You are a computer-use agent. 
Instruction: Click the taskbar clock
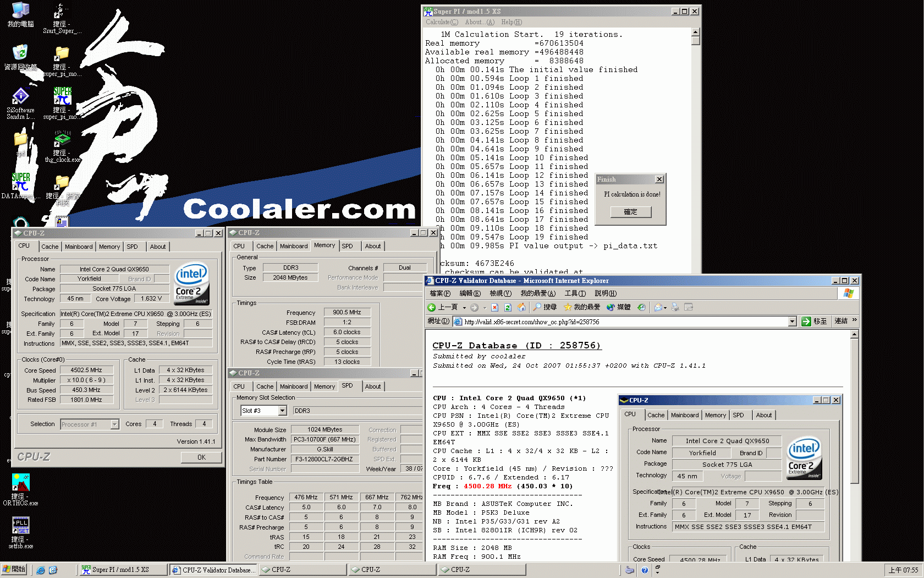(x=903, y=570)
